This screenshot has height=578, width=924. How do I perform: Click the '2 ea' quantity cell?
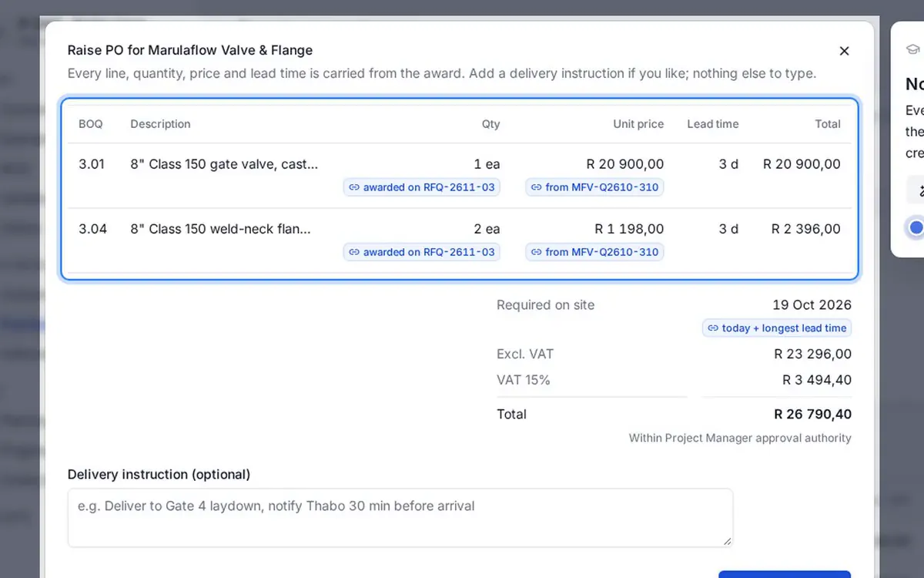coord(487,229)
